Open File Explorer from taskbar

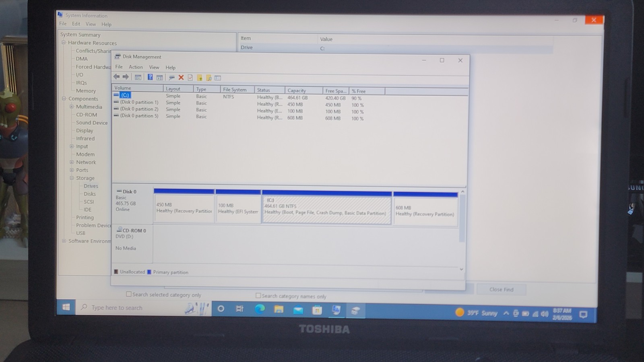(x=279, y=309)
